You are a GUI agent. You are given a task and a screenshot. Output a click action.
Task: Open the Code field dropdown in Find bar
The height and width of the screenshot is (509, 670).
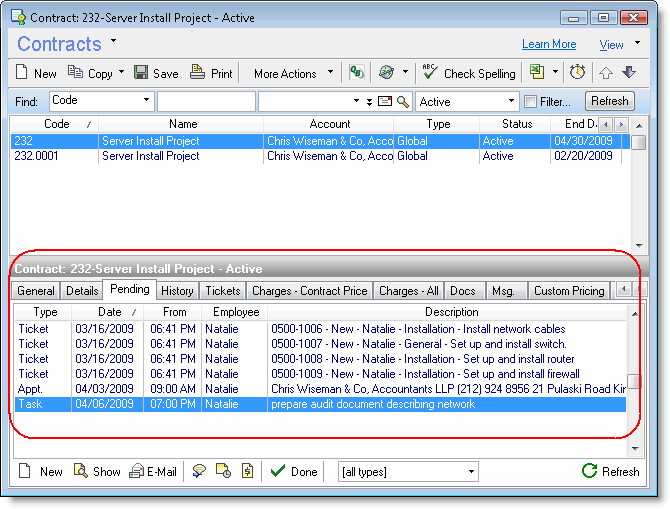[x=147, y=101]
